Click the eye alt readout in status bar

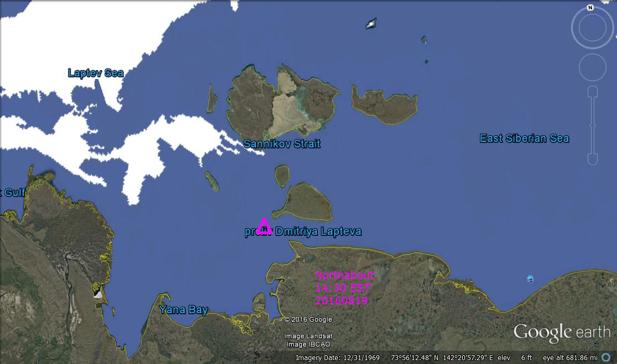pos(570,358)
